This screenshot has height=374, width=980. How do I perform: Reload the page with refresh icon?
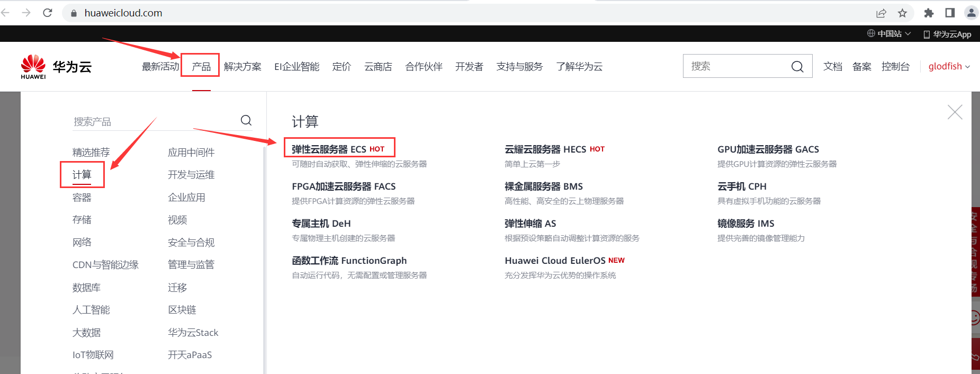click(48, 13)
